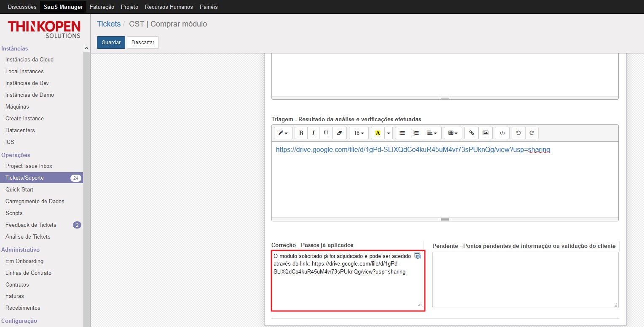The image size is (644, 327).
Task: Insert a picture using the image icon
Action: pos(485,133)
